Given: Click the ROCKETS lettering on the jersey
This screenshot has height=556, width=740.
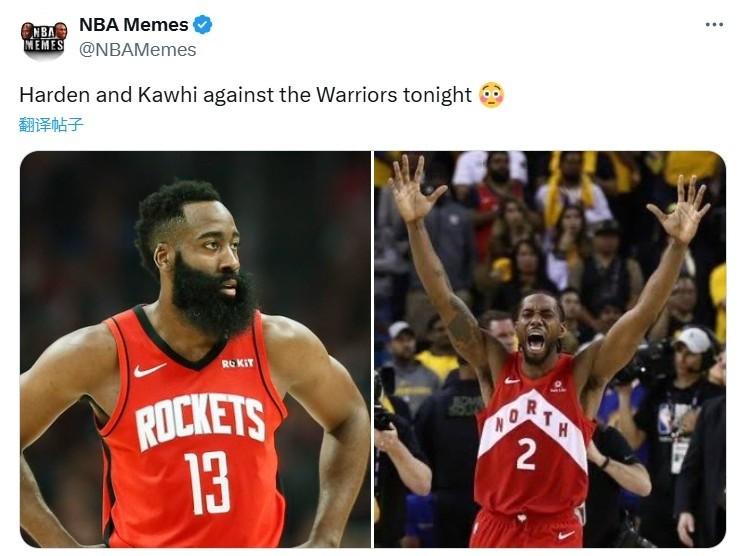Looking at the screenshot, I should tap(200, 421).
